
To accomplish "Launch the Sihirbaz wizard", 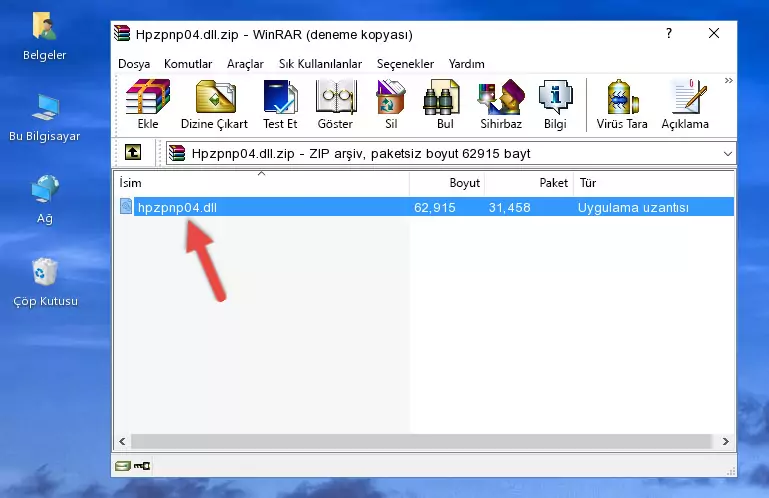I will tap(501, 105).
